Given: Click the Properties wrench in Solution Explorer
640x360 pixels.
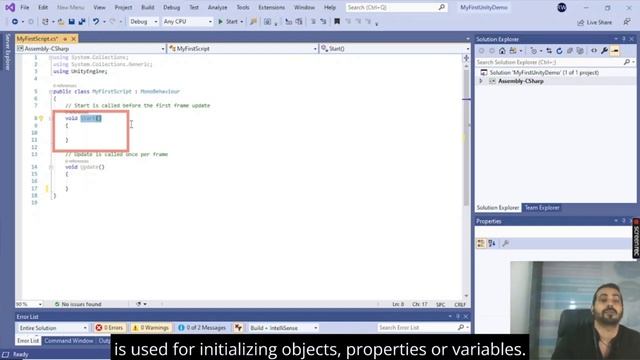Looking at the screenshot, I should point(604,51).
